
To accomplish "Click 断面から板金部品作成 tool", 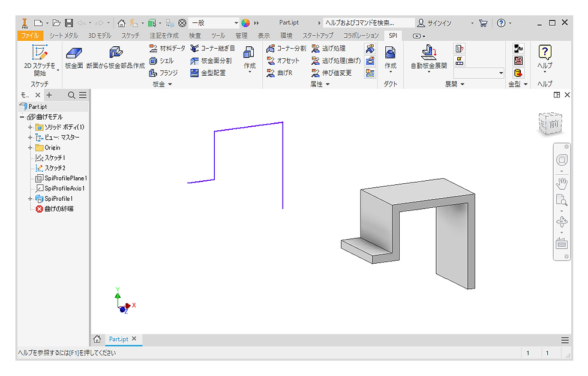I will (x=115, y=57).
